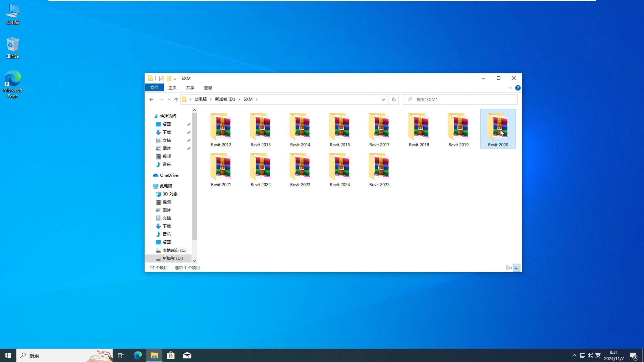Open the taskbar clock and date

[x=614, y=355]
